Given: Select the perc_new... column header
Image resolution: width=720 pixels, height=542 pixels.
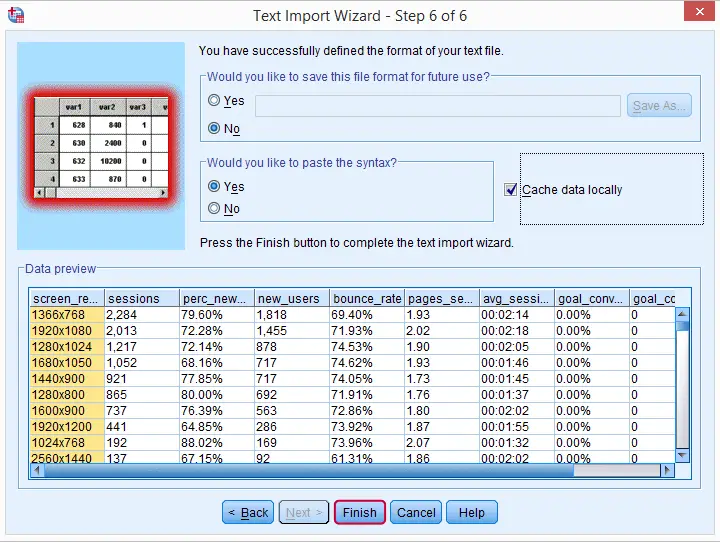Looking at the screenshot, I should click(x=217, y=299).
